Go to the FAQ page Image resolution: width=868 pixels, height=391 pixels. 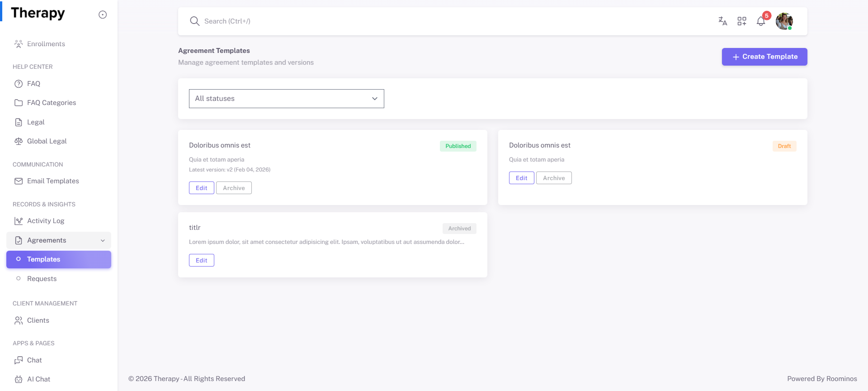[59, 84]
